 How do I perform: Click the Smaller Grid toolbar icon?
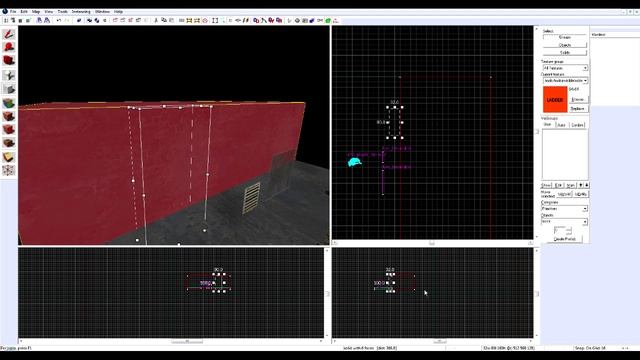pyautogui.click(x=21, y=20)
